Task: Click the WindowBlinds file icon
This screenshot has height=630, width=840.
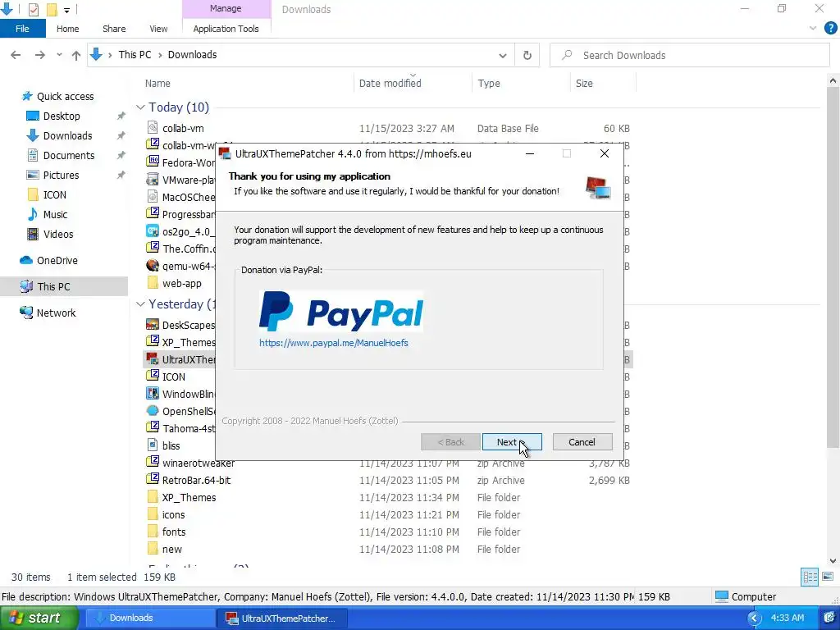Action: pyautogui.click(x=153, y=394)
